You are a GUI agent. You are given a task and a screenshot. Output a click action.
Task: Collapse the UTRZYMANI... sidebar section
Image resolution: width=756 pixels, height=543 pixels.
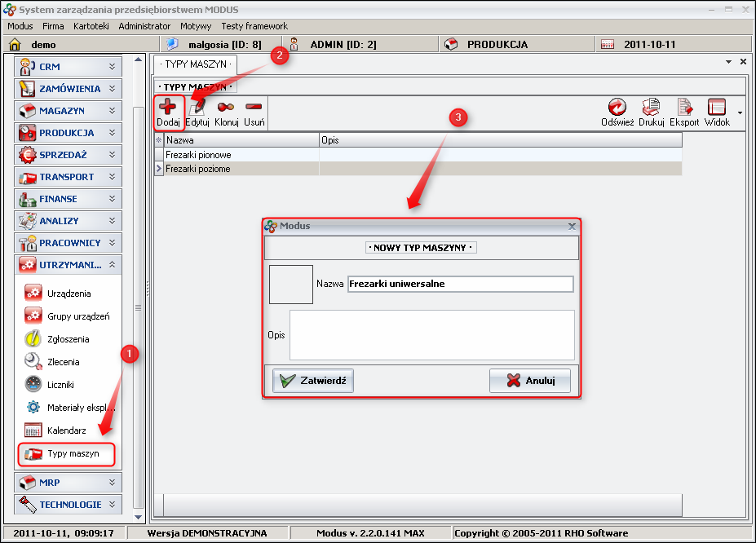(68, 264)
